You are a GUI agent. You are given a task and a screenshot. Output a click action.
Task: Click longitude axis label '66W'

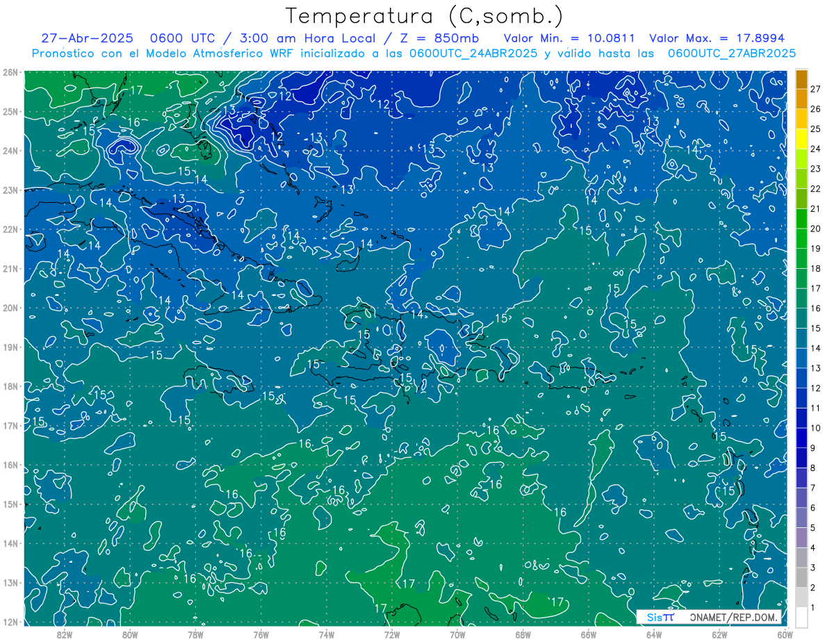[589, 634]
